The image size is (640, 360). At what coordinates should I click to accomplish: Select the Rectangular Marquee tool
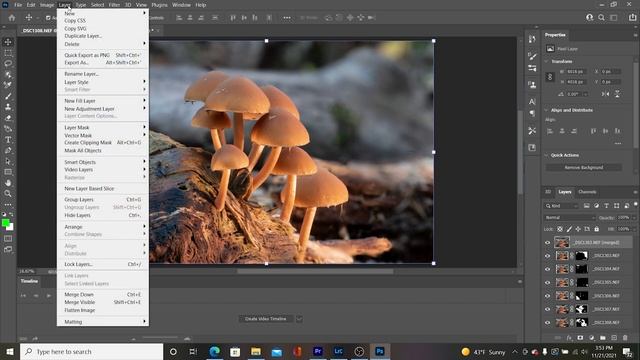coord(8,53)
